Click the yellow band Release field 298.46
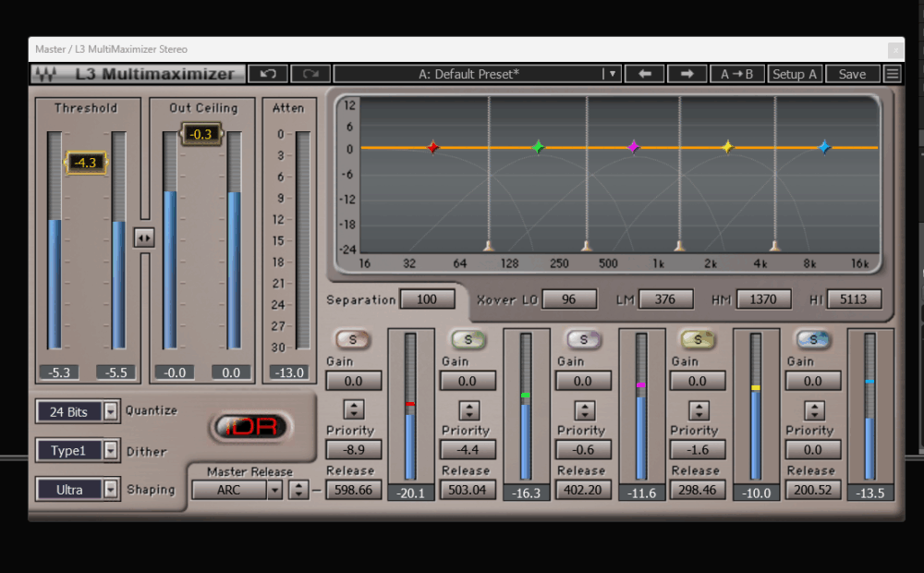 tap(698, 490)
